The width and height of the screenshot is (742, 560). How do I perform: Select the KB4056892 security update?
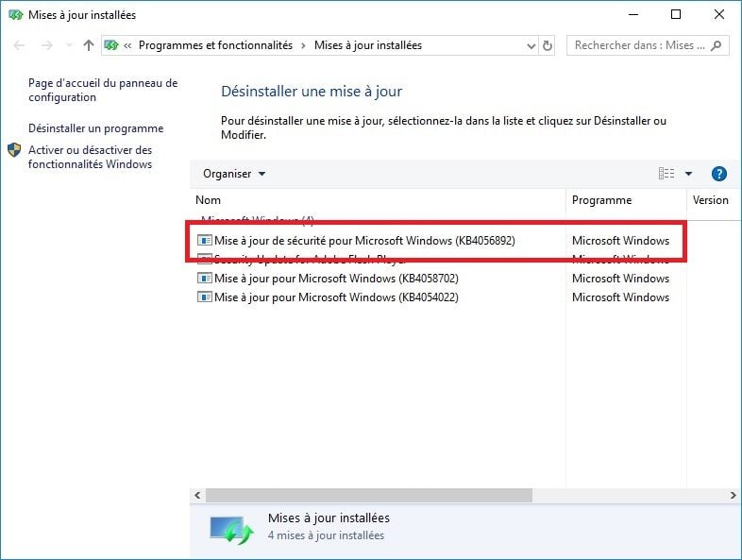coord(364,241)
